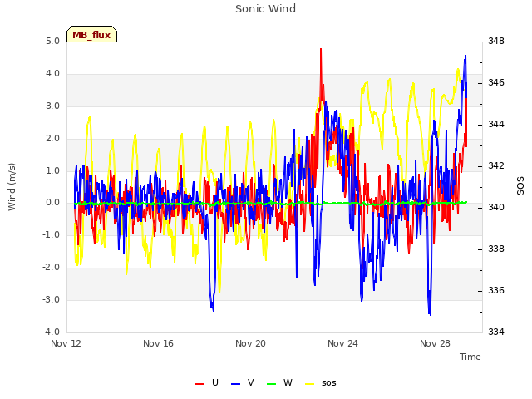Click the 336 right axis value
Viewport: 532px width, 399px height.
(x=496, y=290)
